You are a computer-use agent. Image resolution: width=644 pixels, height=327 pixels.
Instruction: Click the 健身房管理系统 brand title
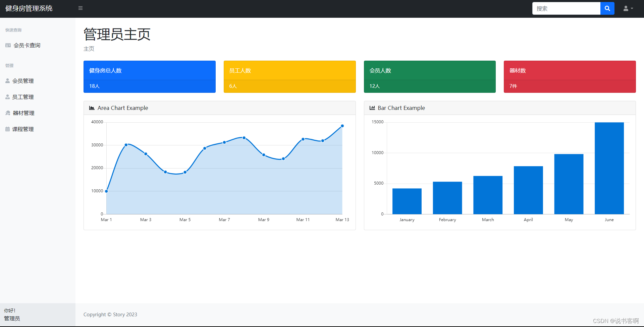point(29,8)
